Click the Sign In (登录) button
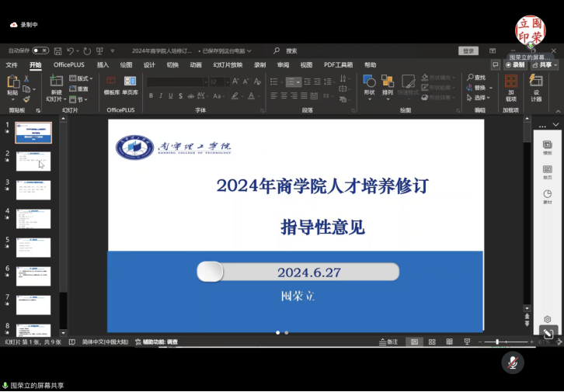 [x=468, y=50]
